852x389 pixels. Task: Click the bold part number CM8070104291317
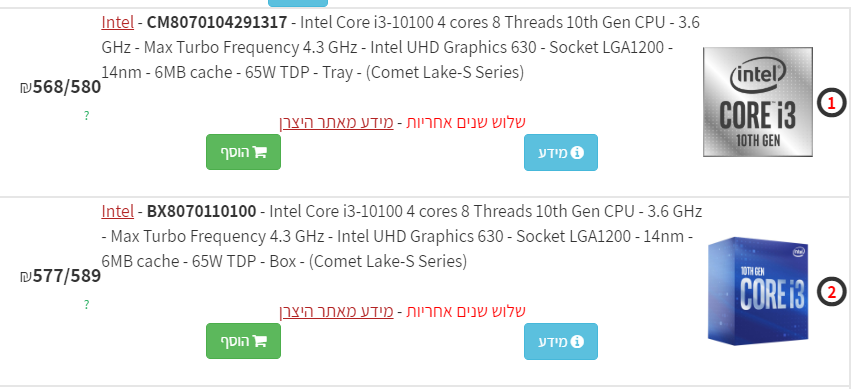coord(217,23)
